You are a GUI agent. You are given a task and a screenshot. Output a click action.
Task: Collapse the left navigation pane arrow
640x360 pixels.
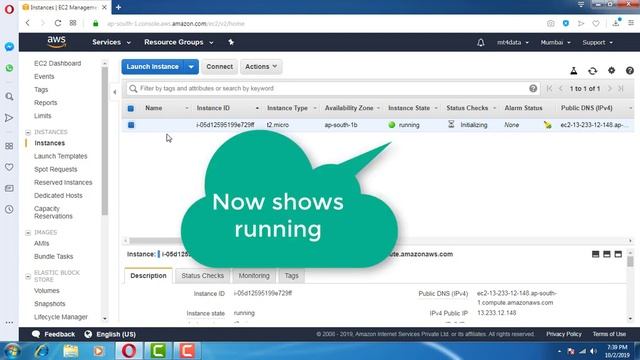click(115, 92)
